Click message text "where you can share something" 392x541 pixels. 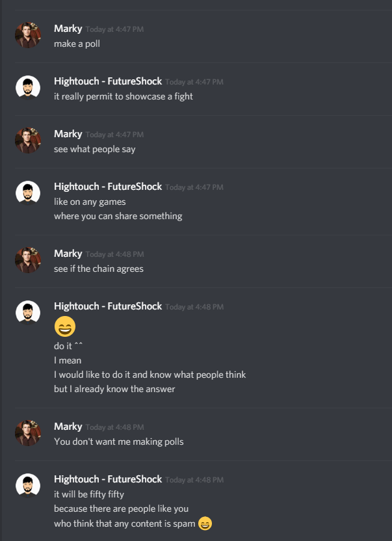118,216
